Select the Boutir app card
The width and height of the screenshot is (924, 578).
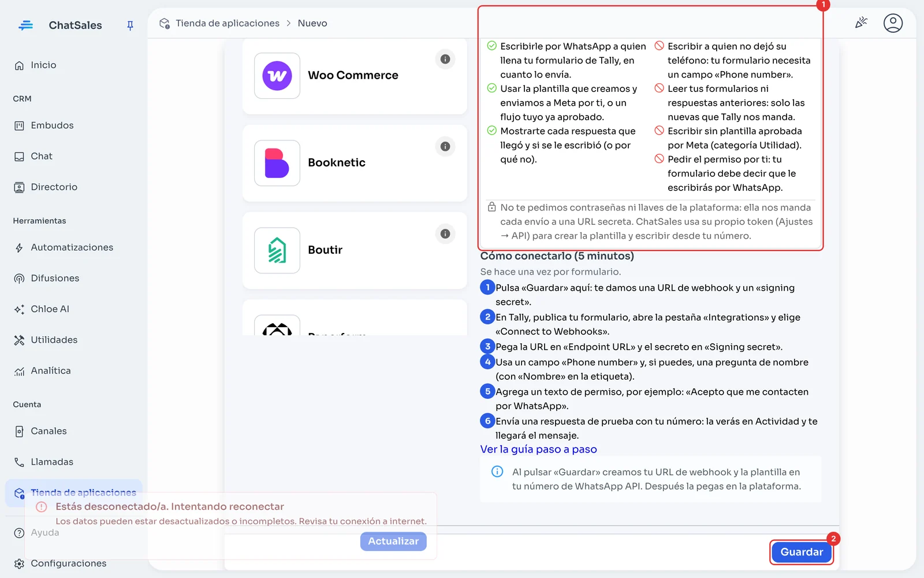(355, 250)
